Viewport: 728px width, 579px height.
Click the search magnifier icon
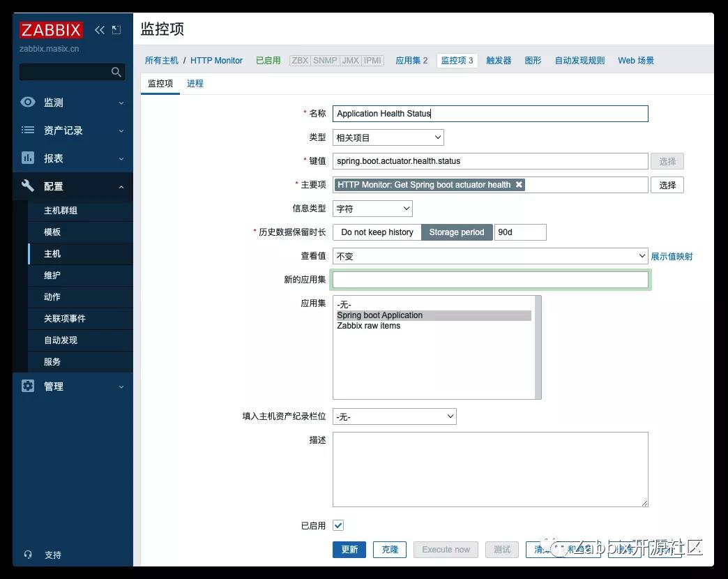click(x=116, y=72)
